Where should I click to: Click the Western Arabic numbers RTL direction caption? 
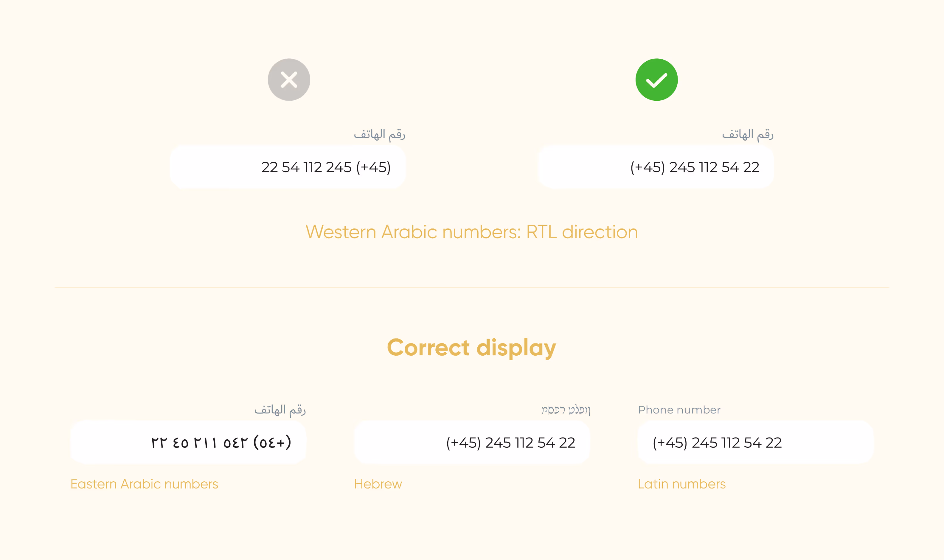coord(472,232)
